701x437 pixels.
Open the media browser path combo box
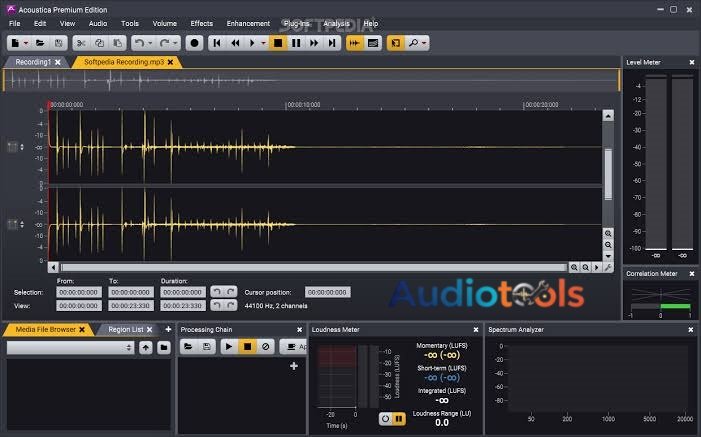tap(70, 347)
